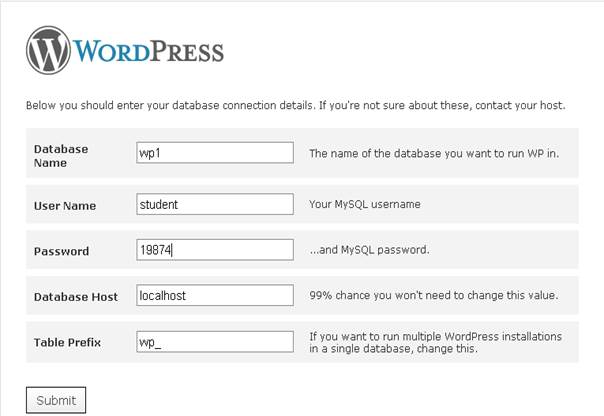The width and height of the screenshot is (604, 416).
Task: Click the WordPress wordmark text
Action: [x=149, y=51]
